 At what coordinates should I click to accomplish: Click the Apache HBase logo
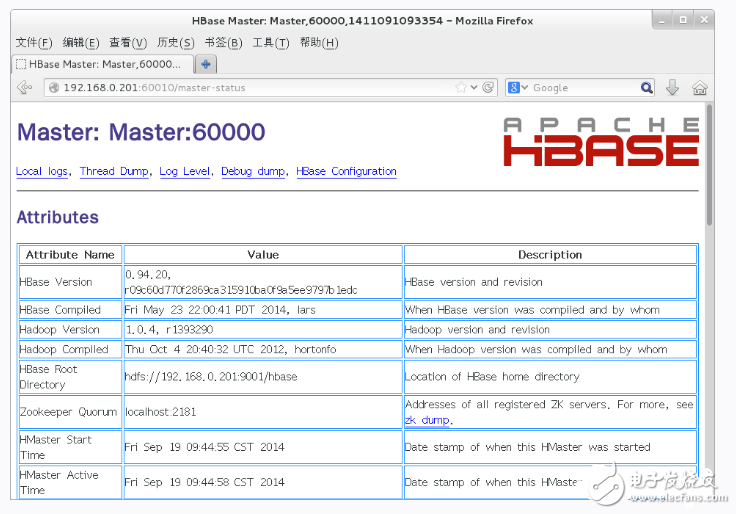pos(601,141)
